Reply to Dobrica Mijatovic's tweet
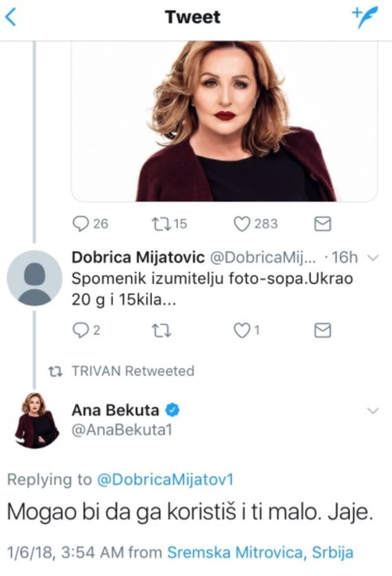The height and width of the screenshot is (576, 392). point(80,330)
